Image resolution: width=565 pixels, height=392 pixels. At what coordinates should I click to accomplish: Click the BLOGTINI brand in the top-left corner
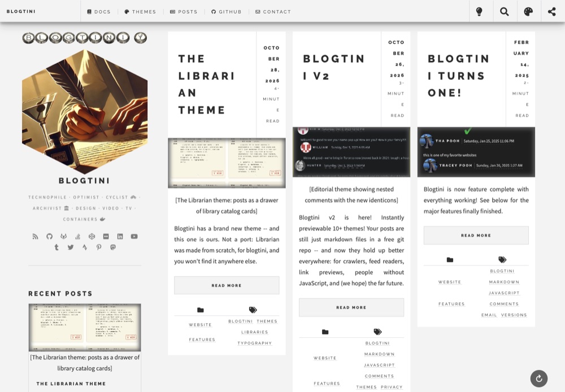[21, 11]
